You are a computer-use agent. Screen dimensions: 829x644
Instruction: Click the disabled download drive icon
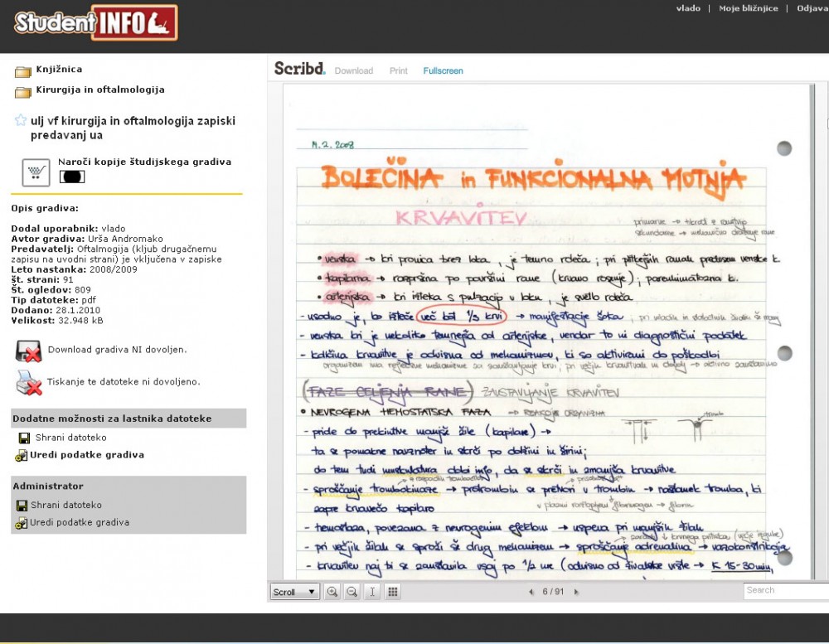(28, 351)
